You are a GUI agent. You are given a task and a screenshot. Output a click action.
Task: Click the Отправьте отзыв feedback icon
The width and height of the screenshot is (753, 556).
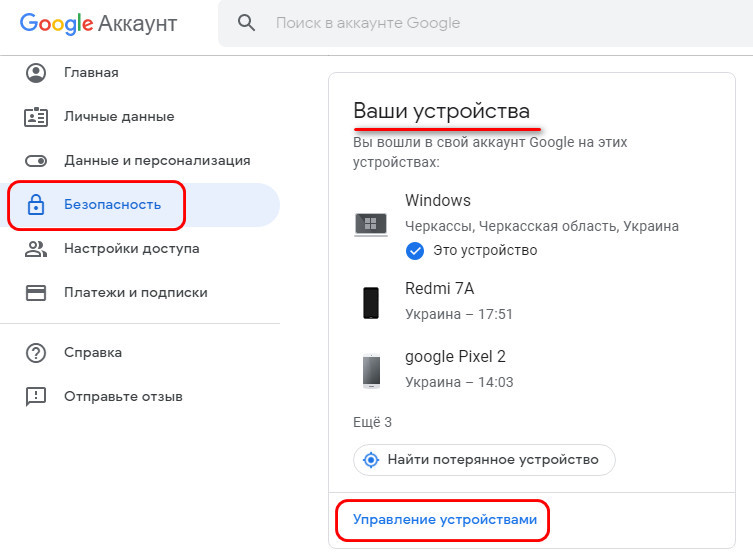point(36,397)
